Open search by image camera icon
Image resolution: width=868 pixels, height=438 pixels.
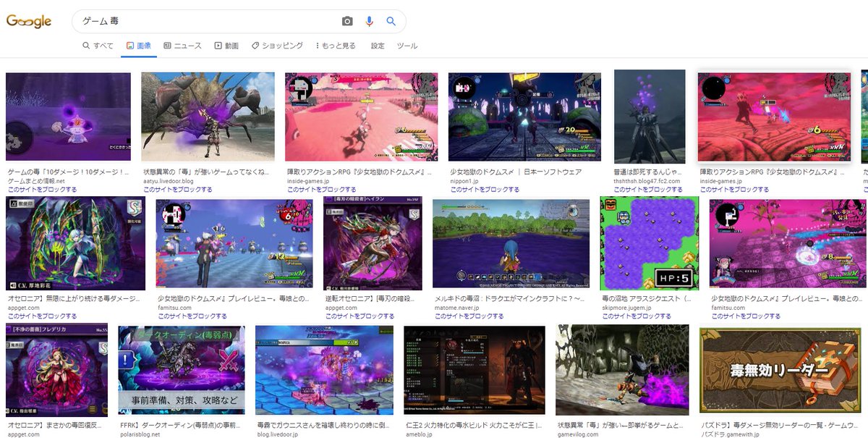[x=347, y=22]
